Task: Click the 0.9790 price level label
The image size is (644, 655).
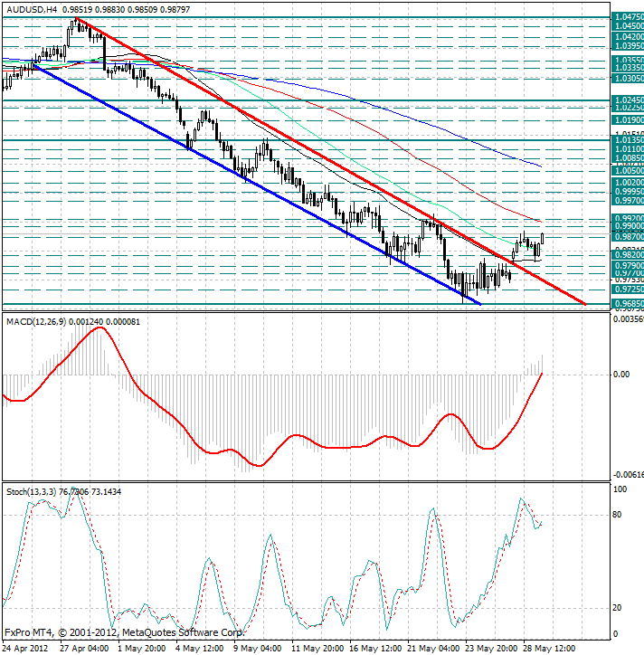Action: 628,266
